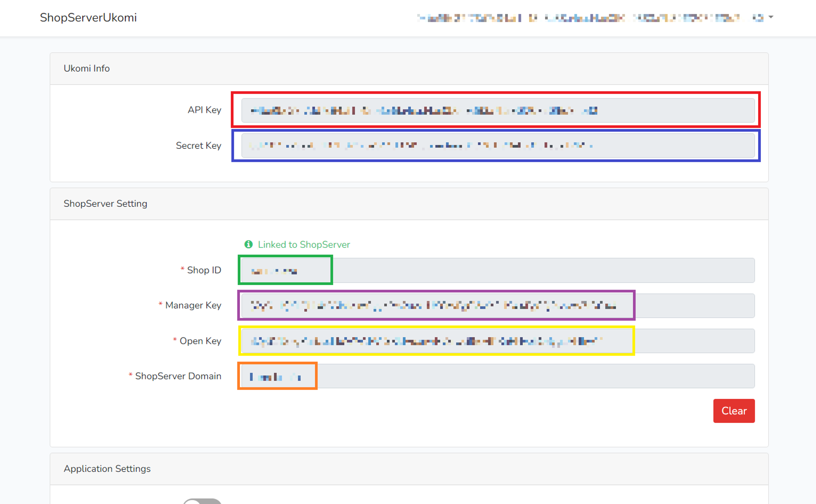The width and height of the screenshot is (816, 504).
Task: Click the Manager Key label
Action: click(x=193, y=305)
